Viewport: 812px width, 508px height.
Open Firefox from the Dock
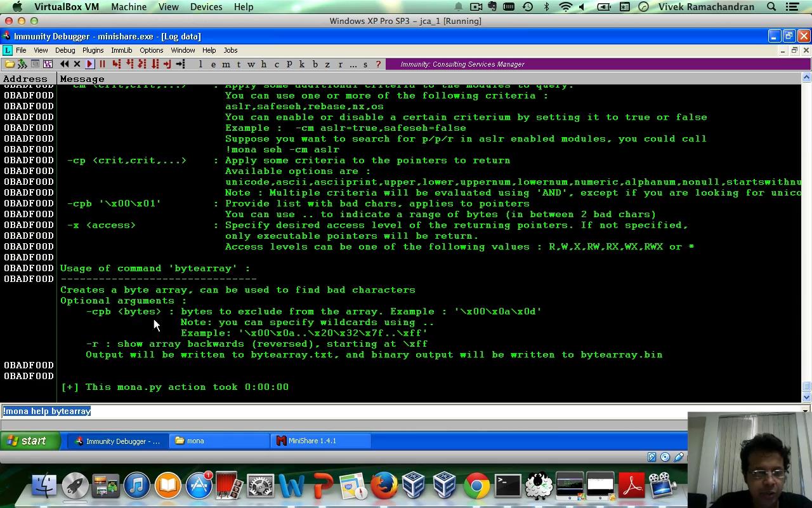(383, 486)
